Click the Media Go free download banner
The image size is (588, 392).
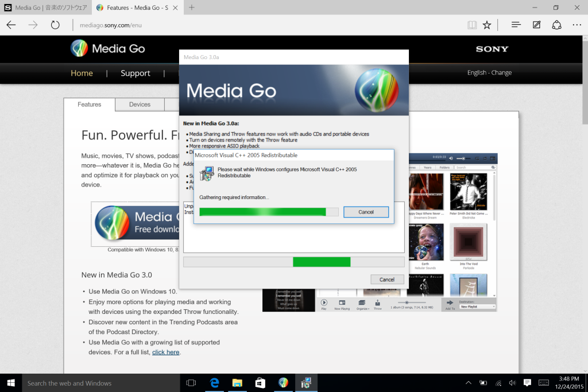136,224
